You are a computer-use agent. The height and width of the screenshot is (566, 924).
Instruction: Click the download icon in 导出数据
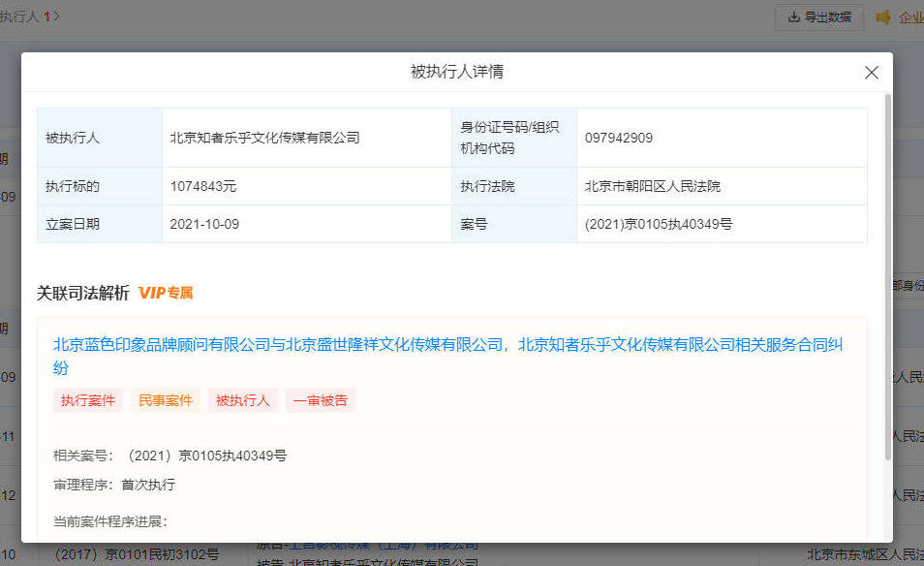[x=794, y=17]
